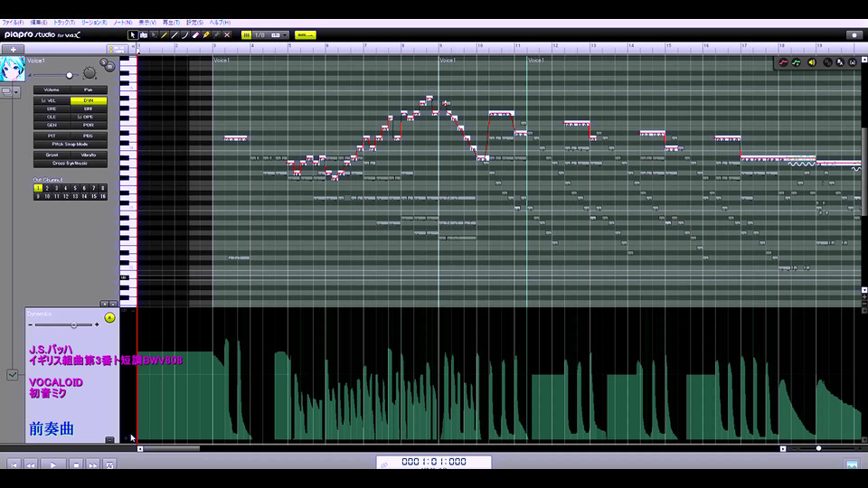Select the OPE parameter

[x=89, y=117]
